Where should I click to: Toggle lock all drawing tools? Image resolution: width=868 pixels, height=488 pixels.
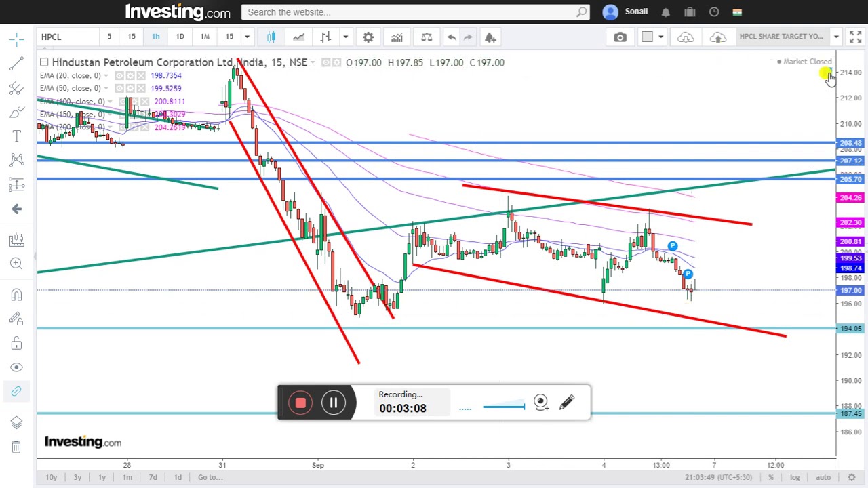[17, 343]
